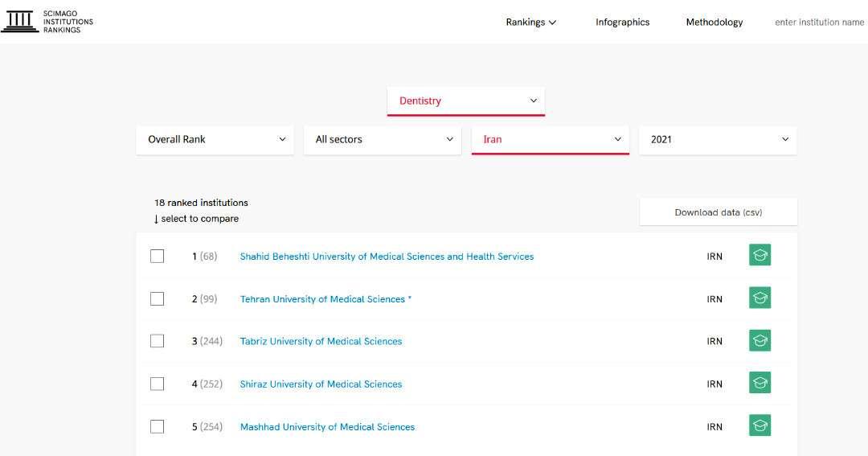This screenshot has height=456, width=868.
Task: Open the Methodology page
Action: (714, 23)
